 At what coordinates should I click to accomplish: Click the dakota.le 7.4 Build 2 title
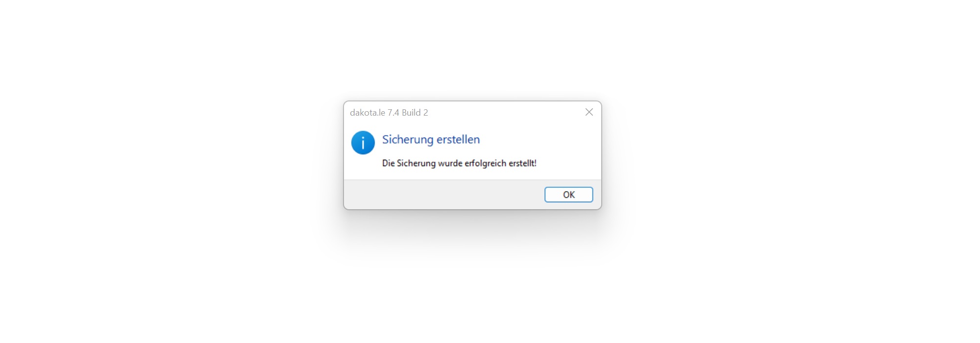click(389, 113)
